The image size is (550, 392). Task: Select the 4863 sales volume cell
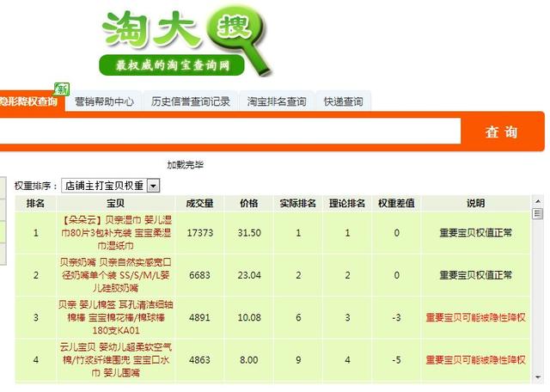point(200,359)
